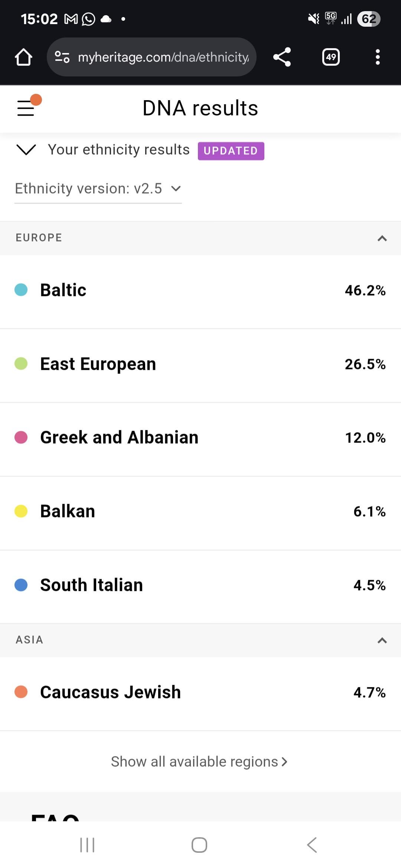Open the browser three-dot overflow menu
Viewport: 401px width, 868px height.
[378, 57]
